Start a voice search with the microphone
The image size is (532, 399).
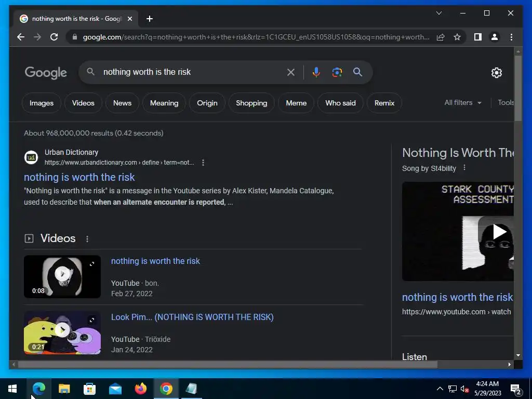(316, 72)
